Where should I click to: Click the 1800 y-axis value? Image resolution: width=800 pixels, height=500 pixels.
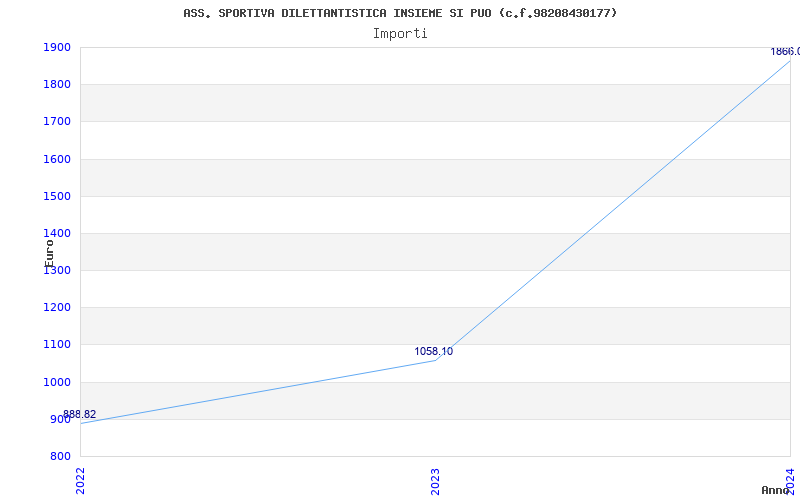click(x=57, y=85)
